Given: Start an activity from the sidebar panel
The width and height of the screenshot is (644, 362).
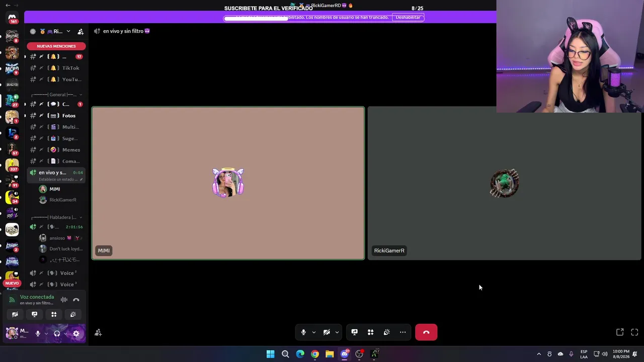Looking at the screenshot, I should tap(54, 314).
